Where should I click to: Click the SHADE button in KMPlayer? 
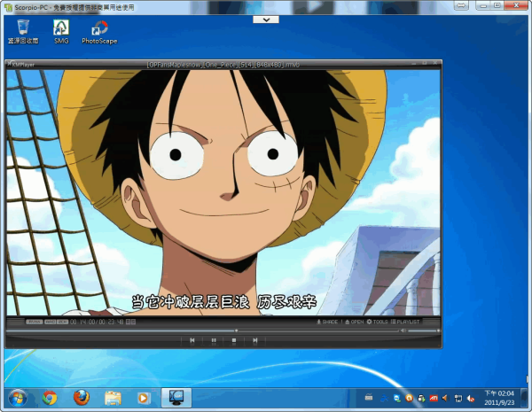tap(327, 322)
